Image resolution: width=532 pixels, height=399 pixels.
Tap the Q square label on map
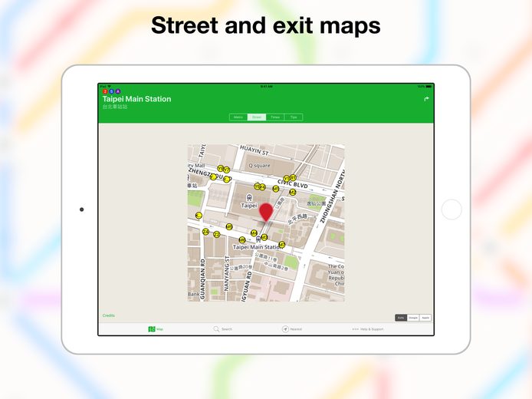[260, 166]
